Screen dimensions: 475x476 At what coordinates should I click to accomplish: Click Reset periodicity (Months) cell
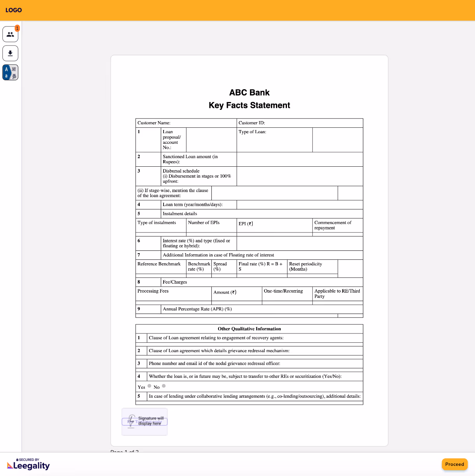click(x=313, y=267)
